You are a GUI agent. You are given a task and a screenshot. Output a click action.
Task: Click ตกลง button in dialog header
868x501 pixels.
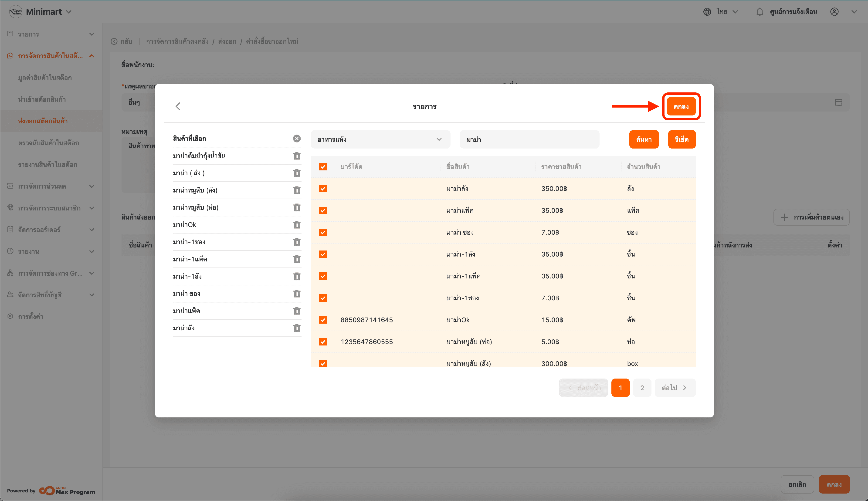pyautogui.click(x=681, y=106)
